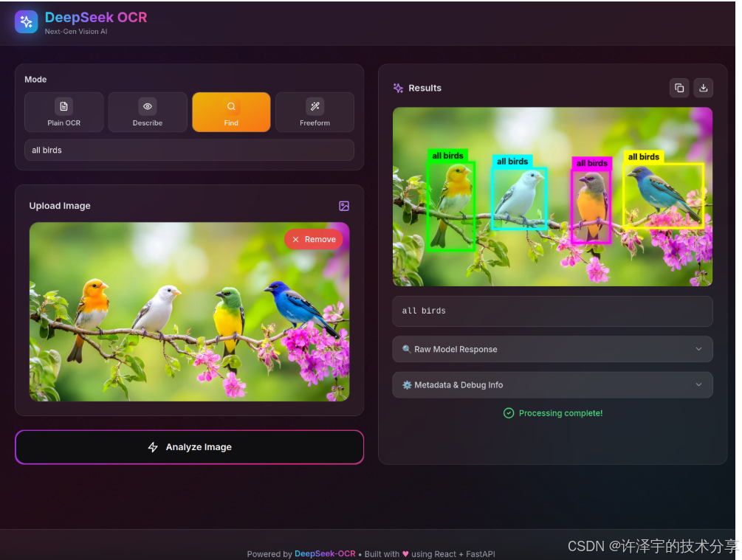Click the green checkmark next to Processing complete
Image resolution: width=742 pixels, height=560 pixels.
(x=509, y=412)
